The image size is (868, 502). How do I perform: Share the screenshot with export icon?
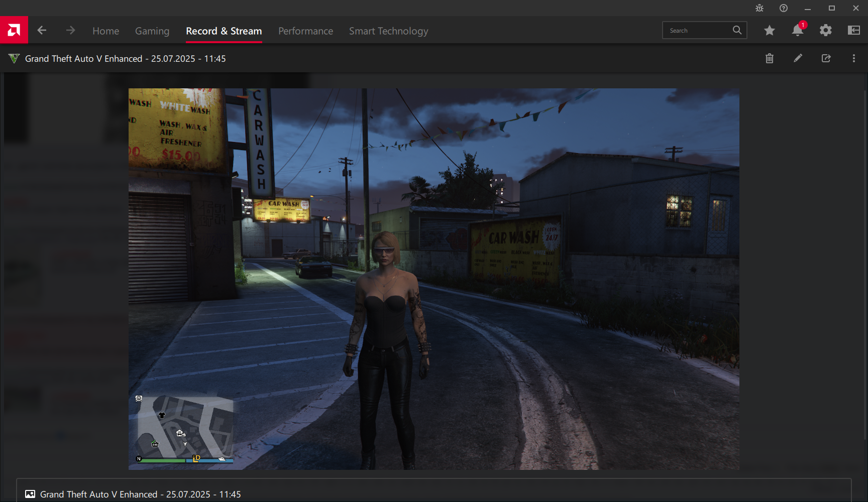(826, 58)
